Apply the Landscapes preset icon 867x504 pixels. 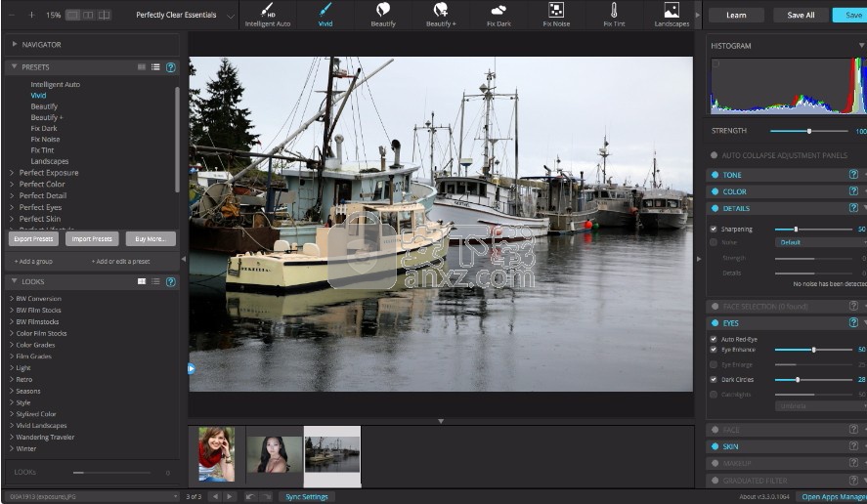point(672,10)
